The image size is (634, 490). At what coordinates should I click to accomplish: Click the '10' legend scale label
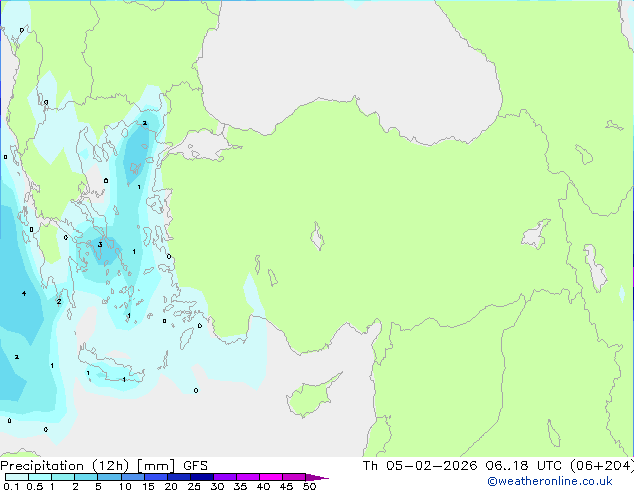(125, 486)
